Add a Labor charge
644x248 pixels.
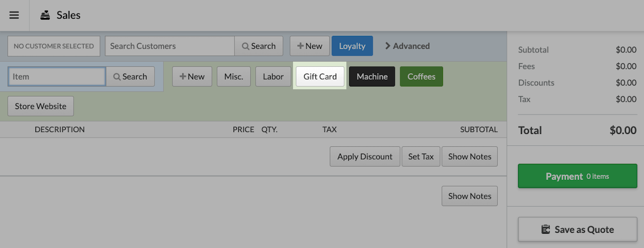coord(273,76)
